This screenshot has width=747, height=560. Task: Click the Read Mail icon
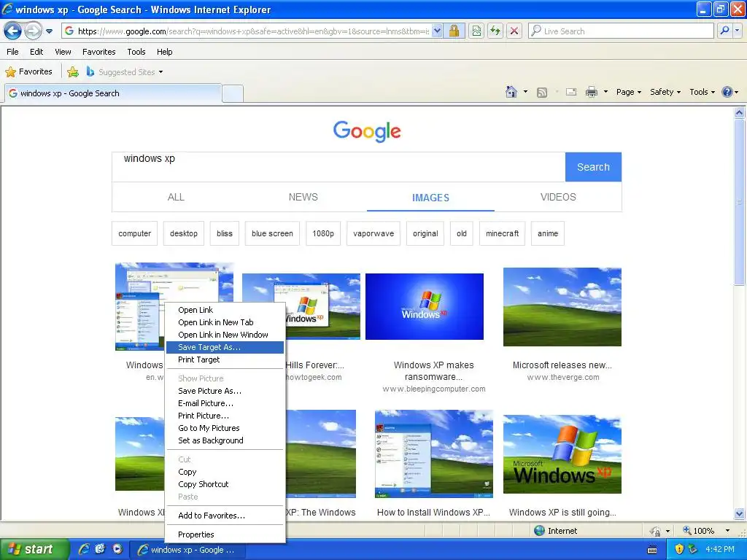(571, 92)
